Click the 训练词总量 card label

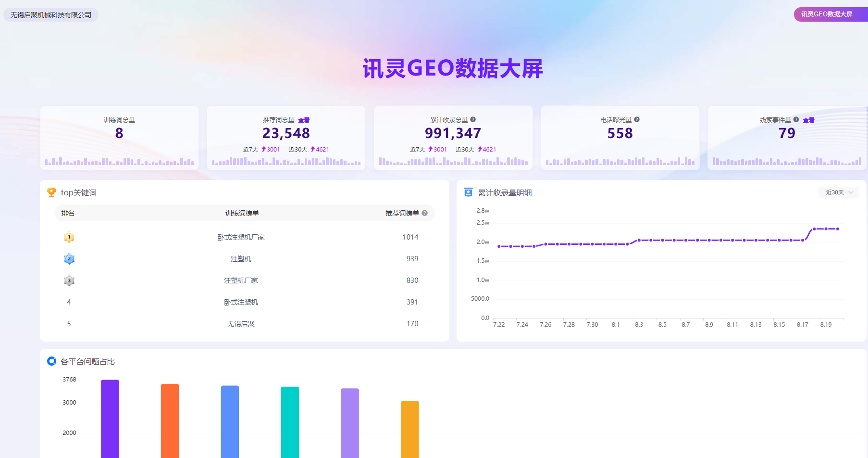click(x=119, y=120)
